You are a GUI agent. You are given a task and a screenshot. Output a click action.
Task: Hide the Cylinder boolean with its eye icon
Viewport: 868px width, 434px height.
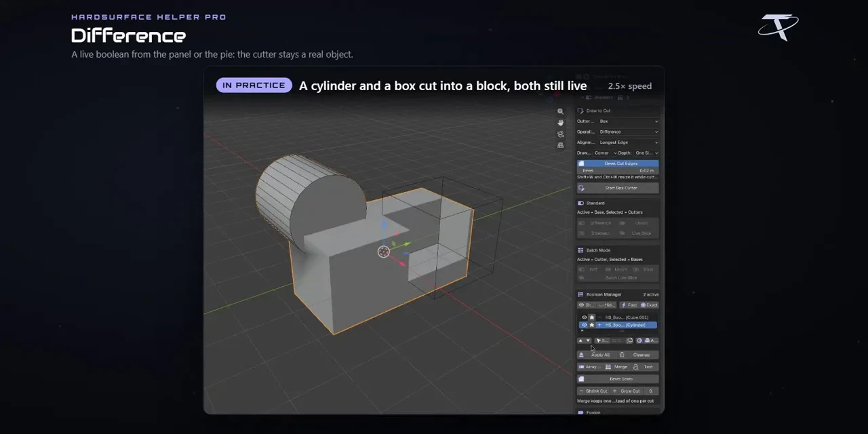click(585, 325)
